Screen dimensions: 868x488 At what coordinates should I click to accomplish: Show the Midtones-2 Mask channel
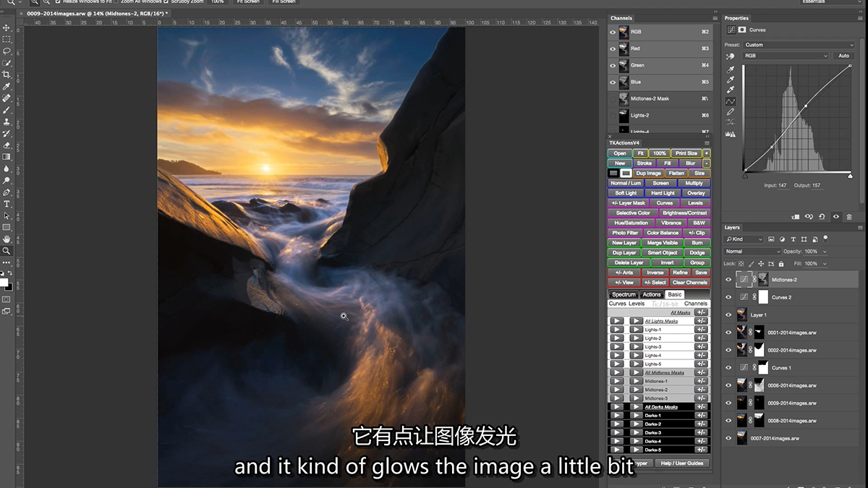tap(613, 98)
